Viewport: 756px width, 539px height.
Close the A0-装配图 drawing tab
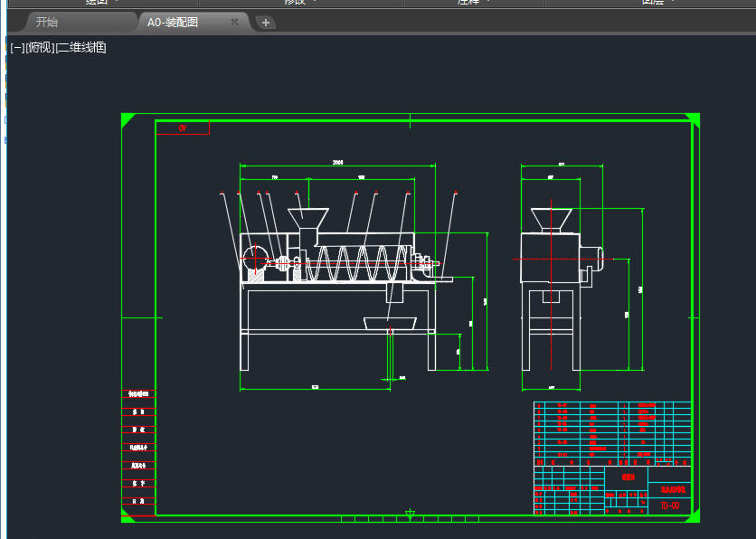(235, 22)
